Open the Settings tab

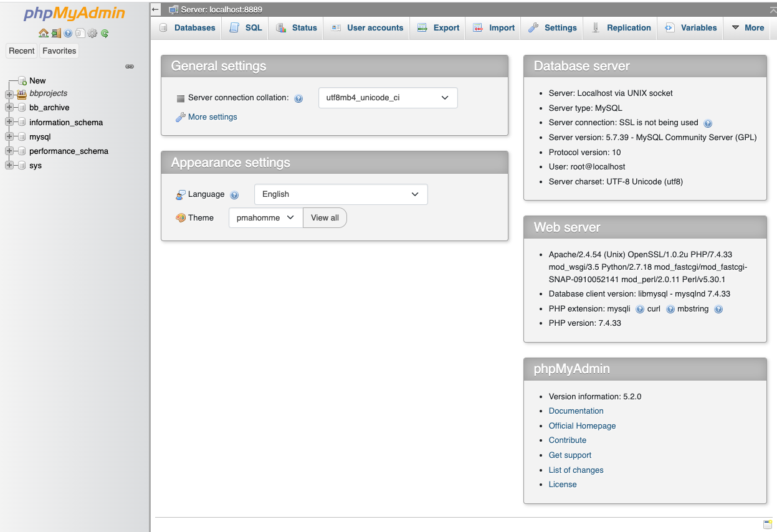click(x=552, y=28)
